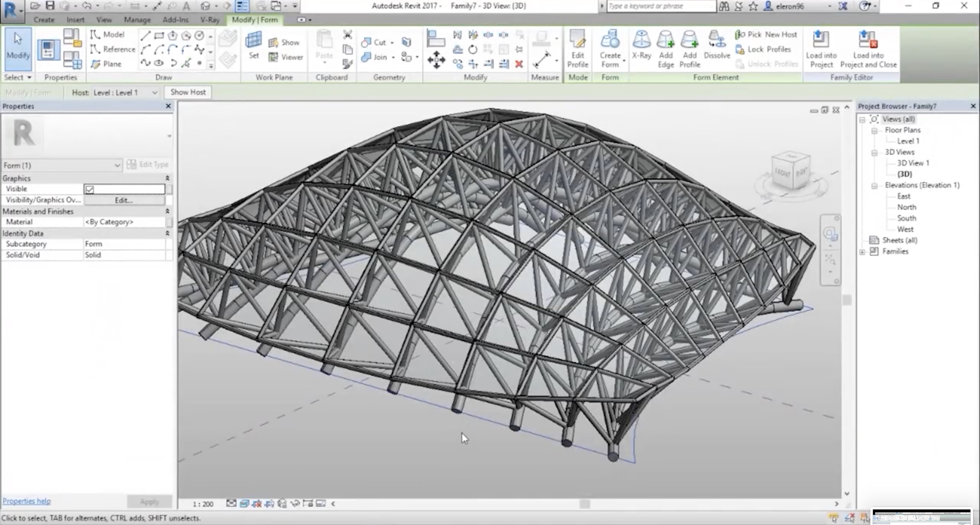Click the search keyword input field
Screen dimensions: 980x525
point(661,6)
